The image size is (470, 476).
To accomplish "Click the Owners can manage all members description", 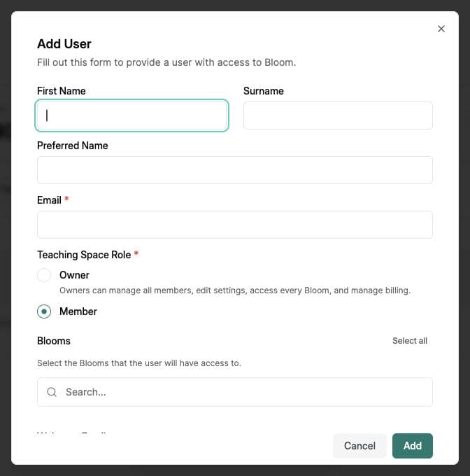I will (235, 290).
